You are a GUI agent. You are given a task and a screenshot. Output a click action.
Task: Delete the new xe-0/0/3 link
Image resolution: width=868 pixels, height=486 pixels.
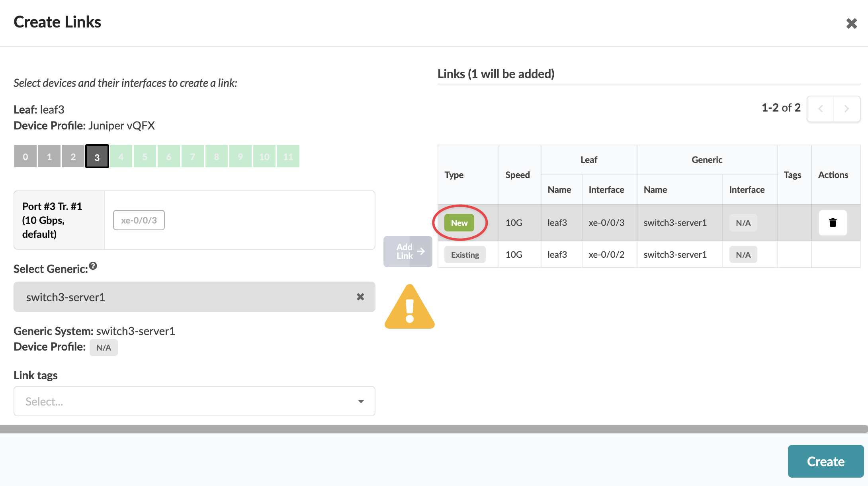(x=833, y=223)
